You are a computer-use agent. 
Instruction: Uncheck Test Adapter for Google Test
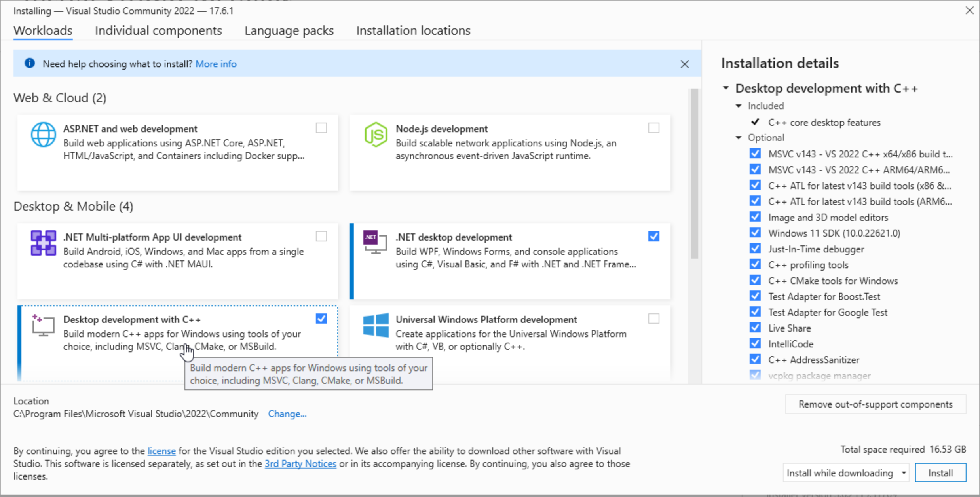pyautogui.click(x=755, y=312)
